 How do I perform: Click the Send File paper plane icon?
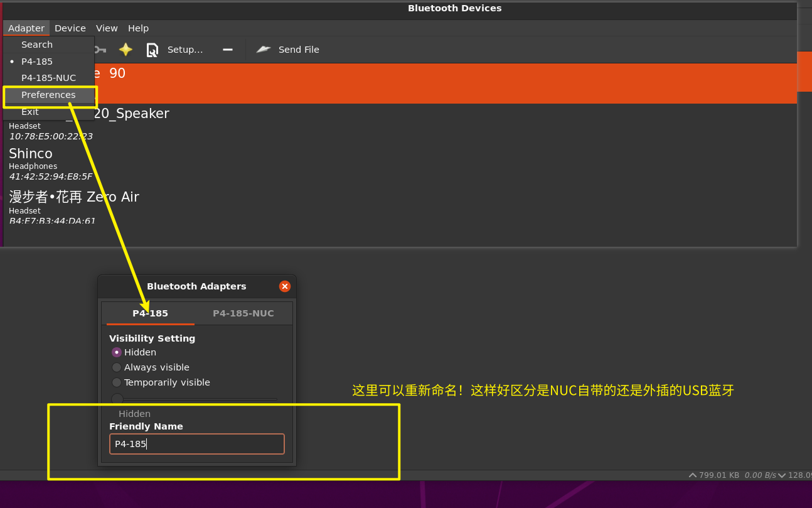[264, 50]
